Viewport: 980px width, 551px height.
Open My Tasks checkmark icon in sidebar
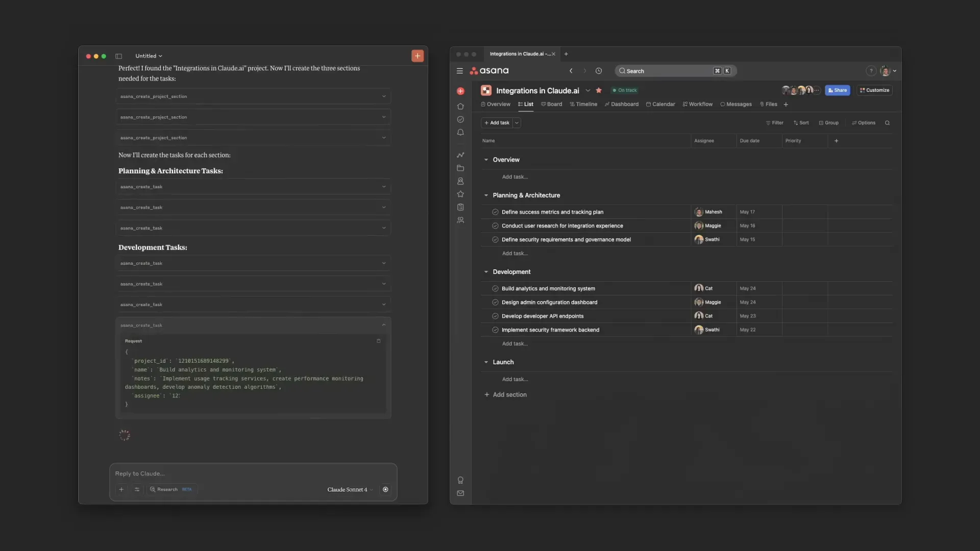click(x=460, y=119)
